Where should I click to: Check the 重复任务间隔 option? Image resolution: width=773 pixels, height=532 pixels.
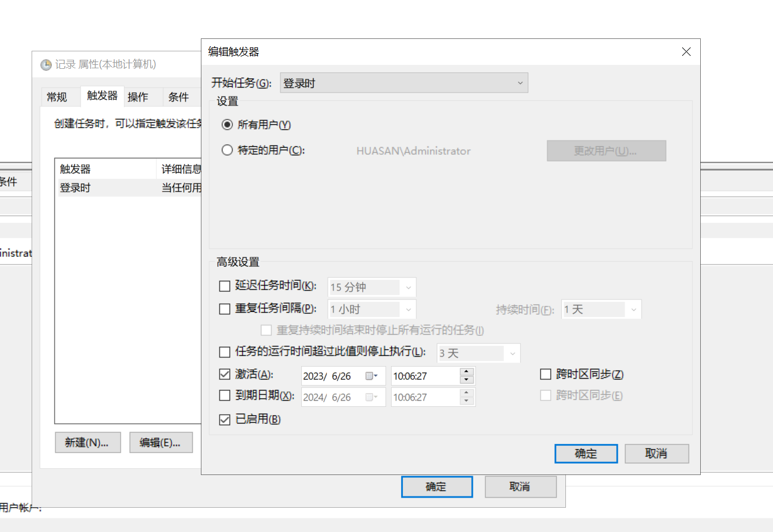pos(225,309)
